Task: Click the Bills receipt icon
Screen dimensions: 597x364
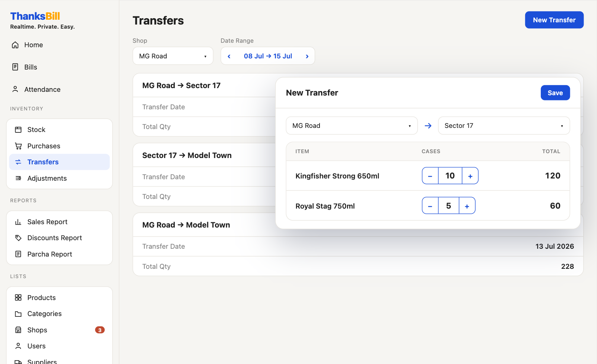Action: point(15,67)
